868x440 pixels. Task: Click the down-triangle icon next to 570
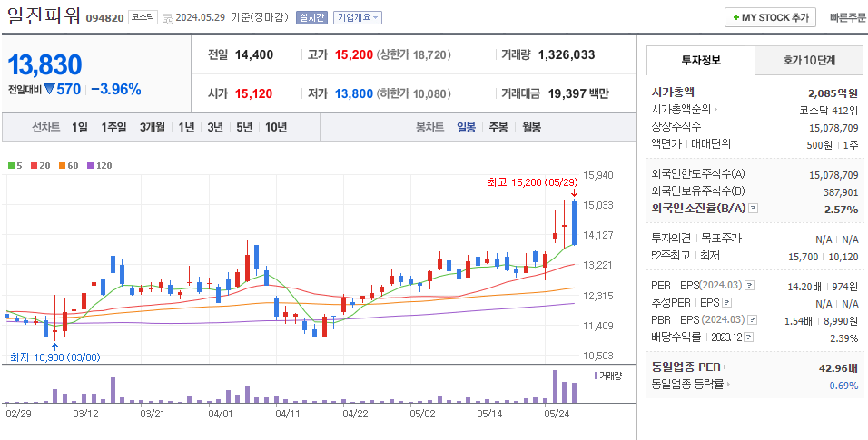tap(50, 89)
